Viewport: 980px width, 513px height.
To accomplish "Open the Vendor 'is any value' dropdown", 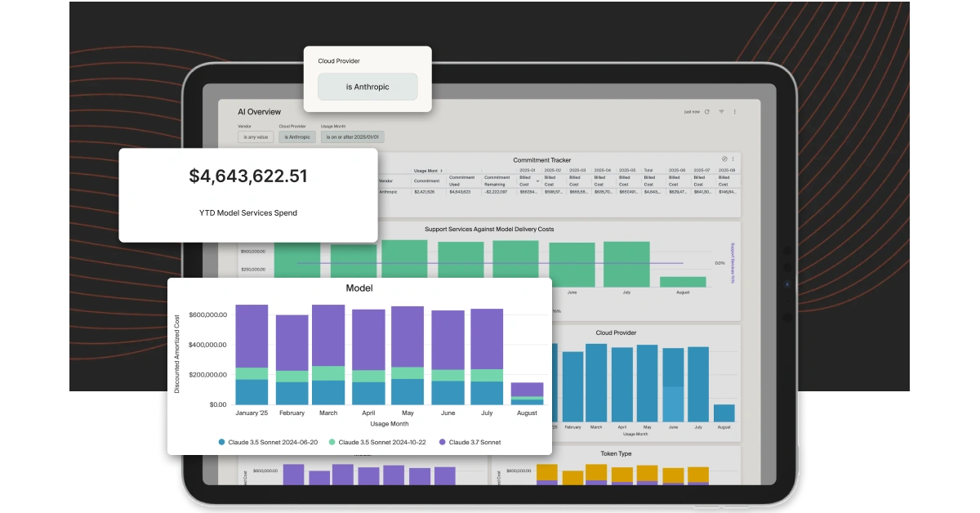I will pyautogui.click(x=255, y=136).
